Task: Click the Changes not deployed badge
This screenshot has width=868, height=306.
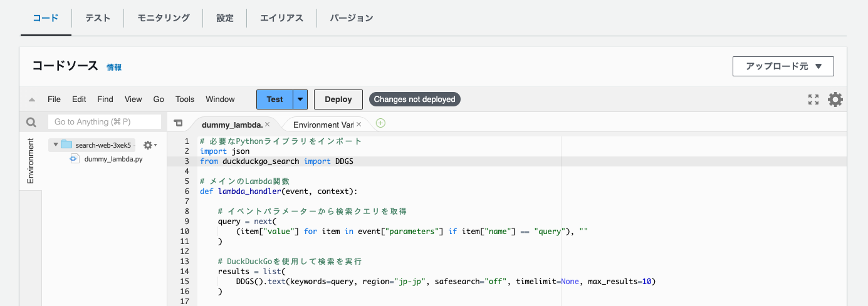Action: [x=415, y=99]
